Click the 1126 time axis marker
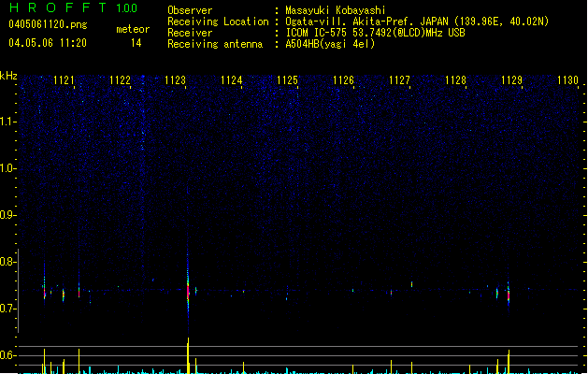The width and height of the screenshot is (588, 374). coord(343,80)
